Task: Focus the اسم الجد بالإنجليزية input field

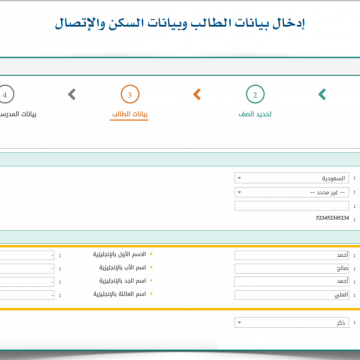Action: tap(27, 282)
